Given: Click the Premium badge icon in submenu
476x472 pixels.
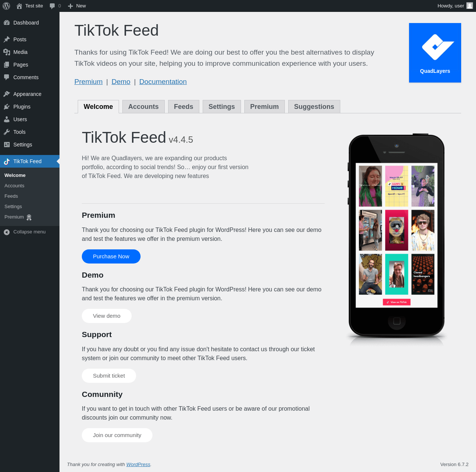Looking at the screenshot, I should tap(29, 217).
